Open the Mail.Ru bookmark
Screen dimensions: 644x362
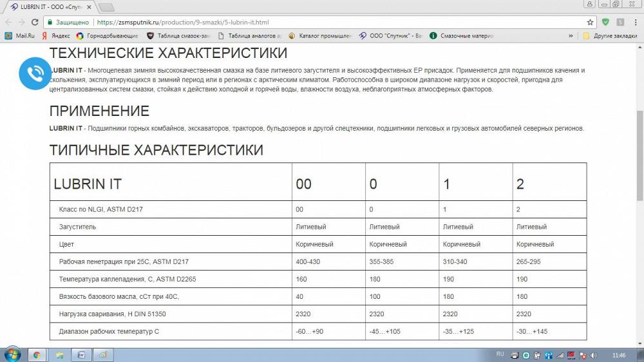coord(20,36)
